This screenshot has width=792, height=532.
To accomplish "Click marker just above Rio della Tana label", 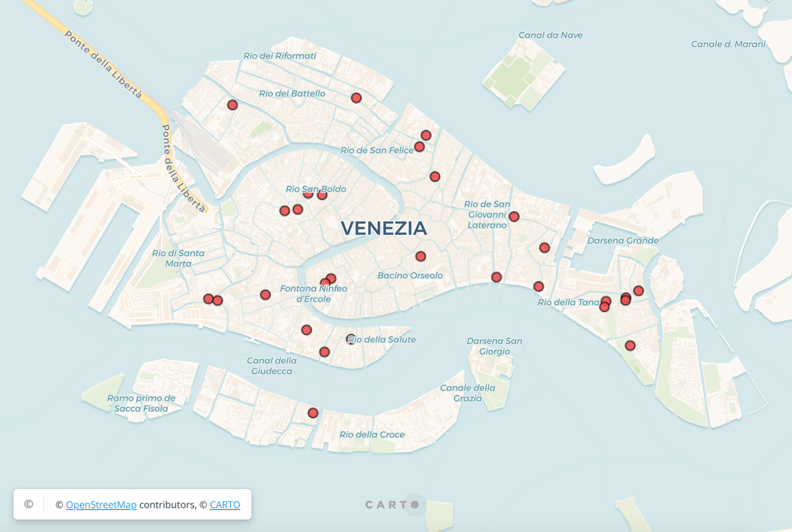I will click(539, 286).
